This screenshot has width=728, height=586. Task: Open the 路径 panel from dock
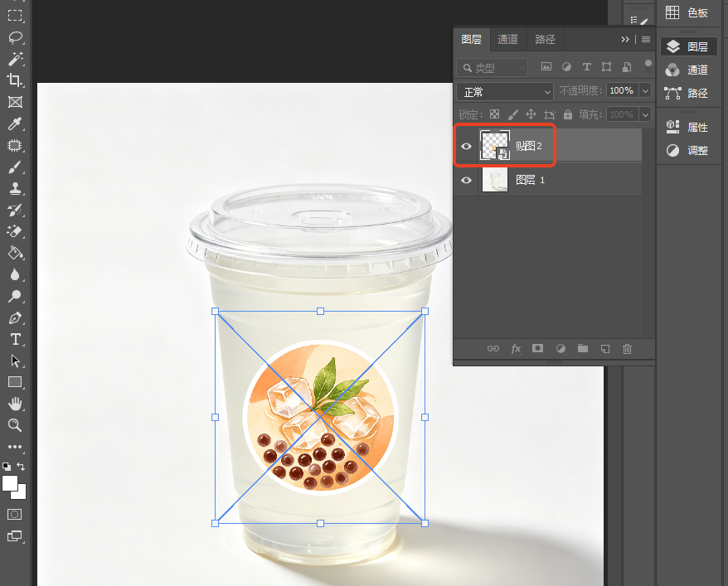[687, 94]
